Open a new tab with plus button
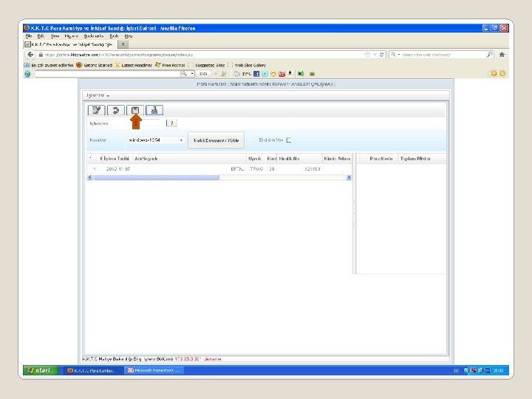Image resolution: width=532 pixels, height=399 pixels. click(123, 44)
